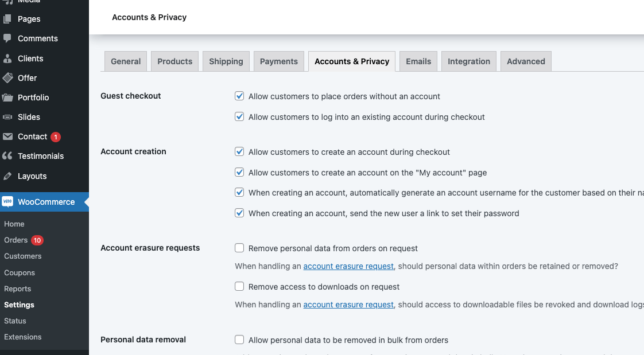644x355 pixels.
Task: Open the Shipping settings tab
Action: point(226,61)
